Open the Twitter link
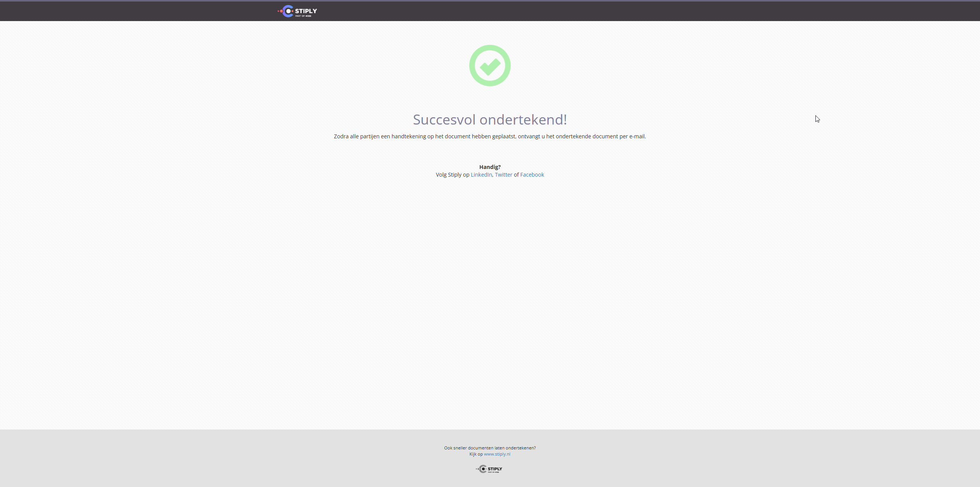This screenshot has height=487, width=980. click(503, 175)
